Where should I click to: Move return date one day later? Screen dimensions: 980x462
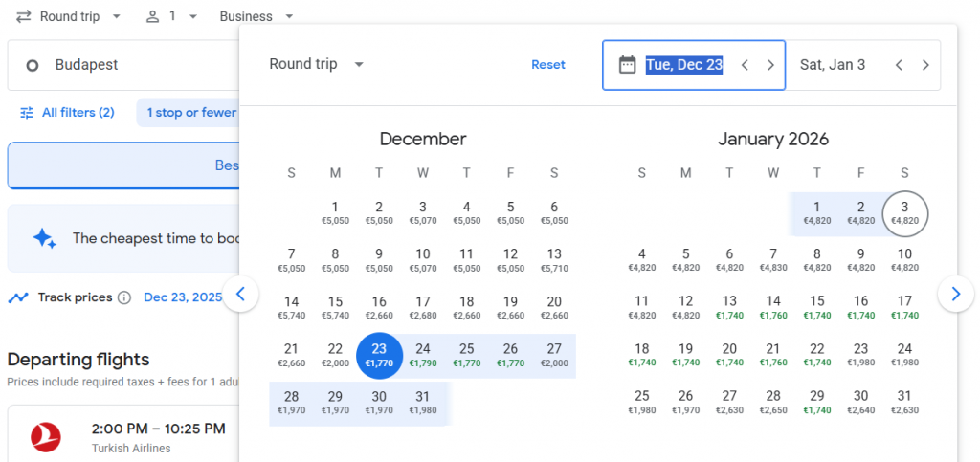pos(925,65)
